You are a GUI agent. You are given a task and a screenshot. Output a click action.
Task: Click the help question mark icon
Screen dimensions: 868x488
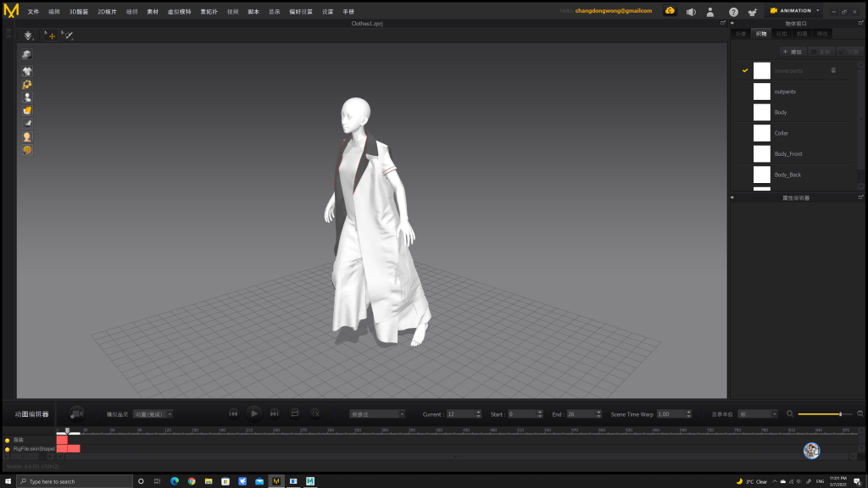733,12
